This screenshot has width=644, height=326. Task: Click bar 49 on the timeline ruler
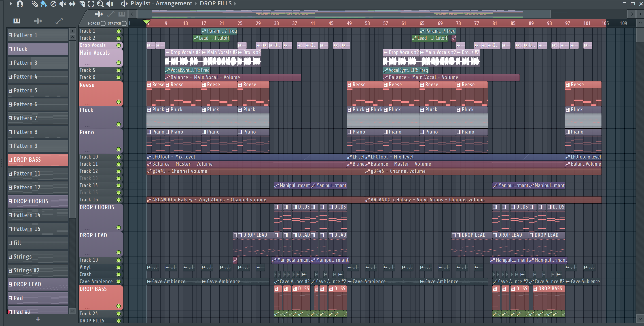349,23
